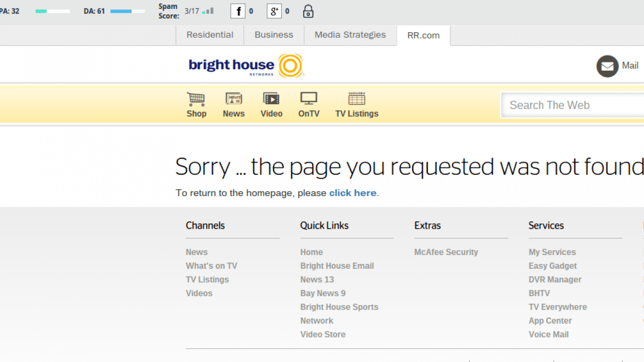Click the DA score progress bar
This screenshot has width=644, height=362.
click(x=128, y=11)
